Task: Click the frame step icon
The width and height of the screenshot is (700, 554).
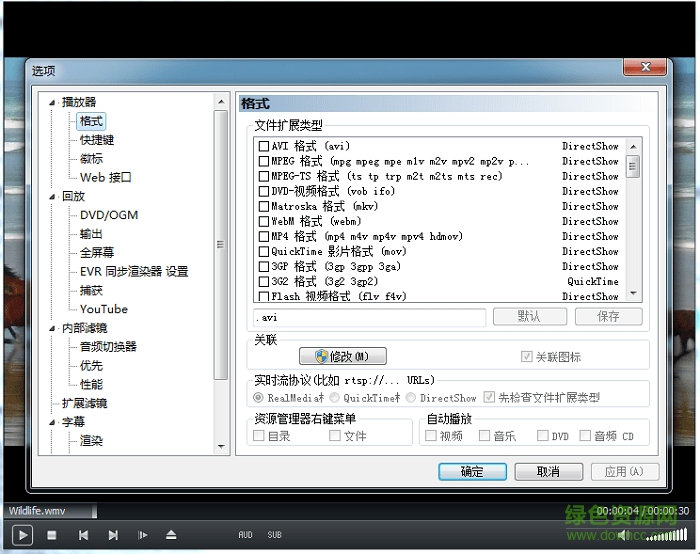Action: pyautogui.click(x=142, y=535)
